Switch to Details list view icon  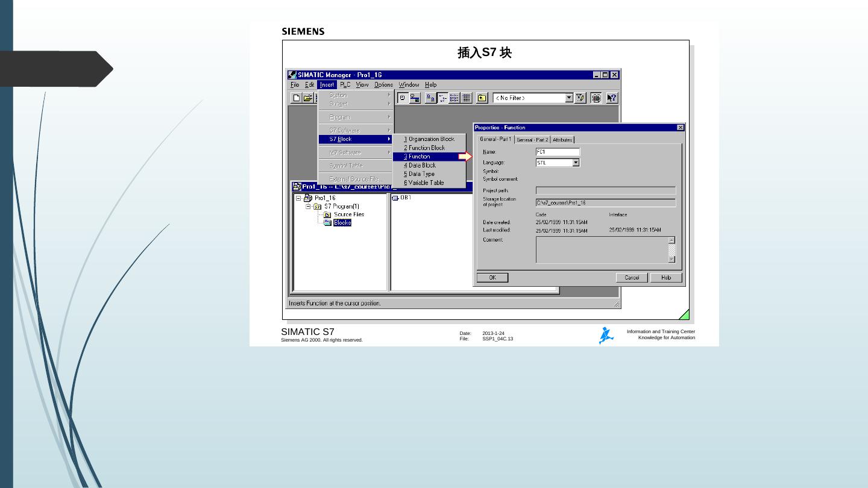[465, 98]
